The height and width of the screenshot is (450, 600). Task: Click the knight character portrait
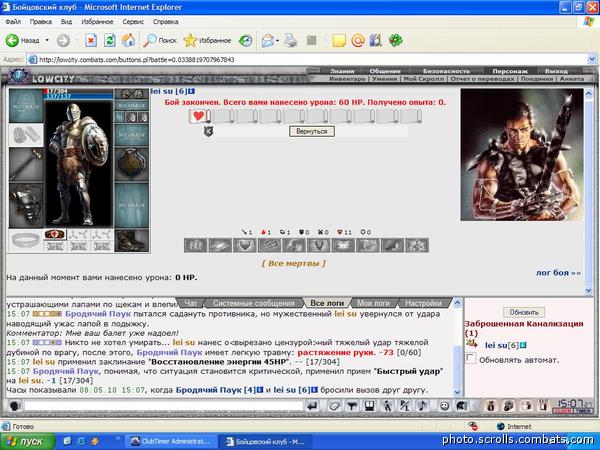coord(78,164)
